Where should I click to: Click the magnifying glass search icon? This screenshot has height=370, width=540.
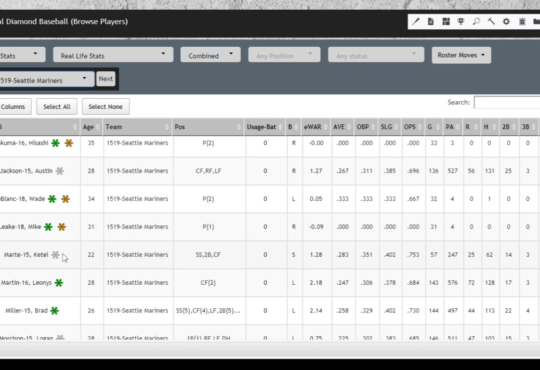click(x=476, y=21)
